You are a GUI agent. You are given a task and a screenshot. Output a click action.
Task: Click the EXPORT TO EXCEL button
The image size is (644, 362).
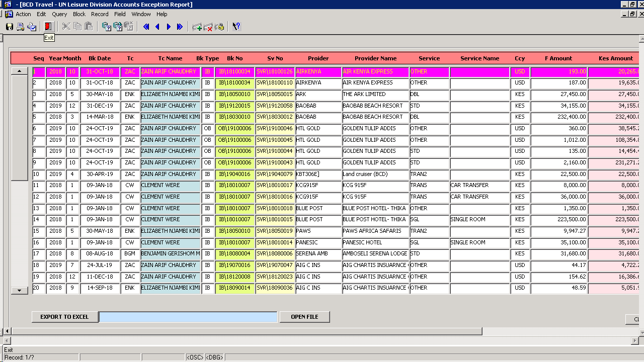(x=64, y=317)
